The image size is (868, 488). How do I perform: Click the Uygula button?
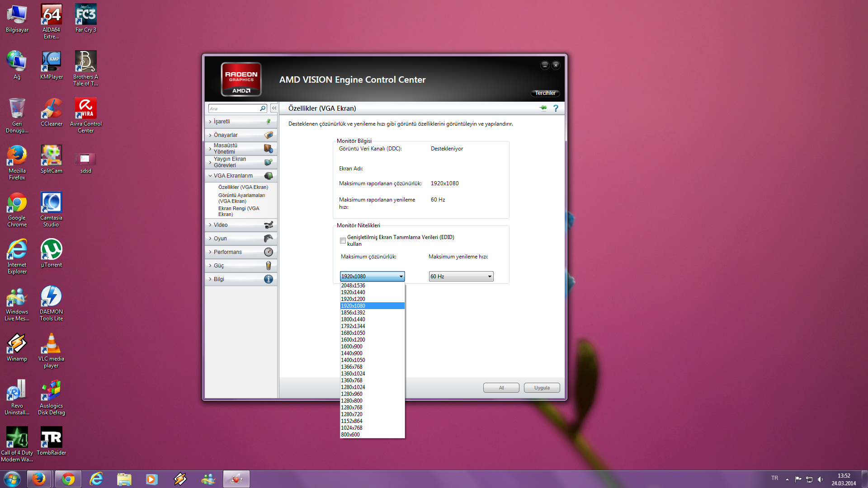point(542,388)
